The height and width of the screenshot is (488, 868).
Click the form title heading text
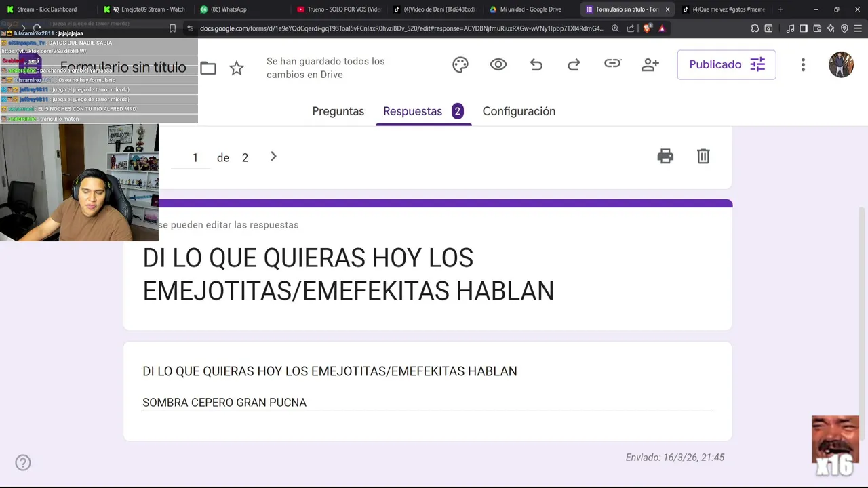point(348,274)
